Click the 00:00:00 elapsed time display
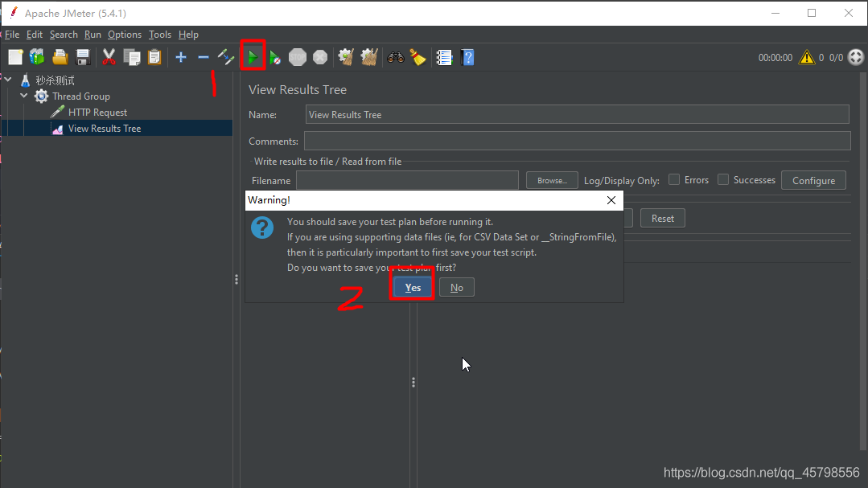This screenshot has height=488, width=868. (x=775, y=58)
